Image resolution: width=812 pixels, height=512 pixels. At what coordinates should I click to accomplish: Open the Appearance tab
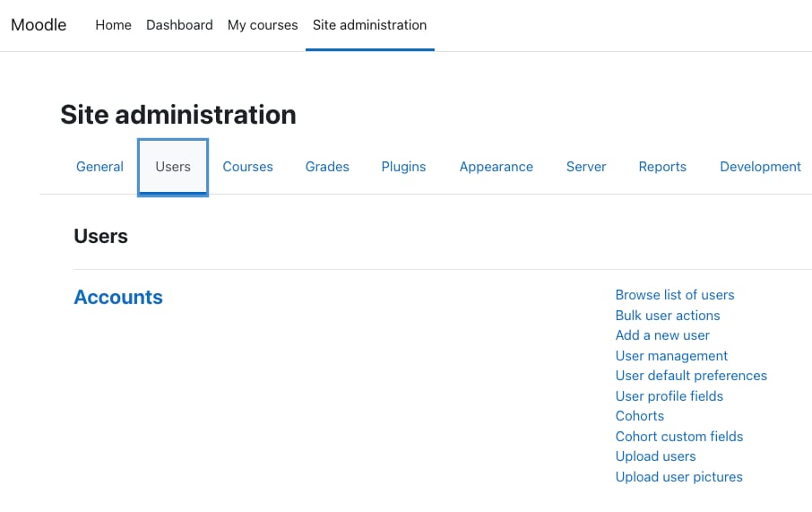pyautogui.click(x=496, y=167)
